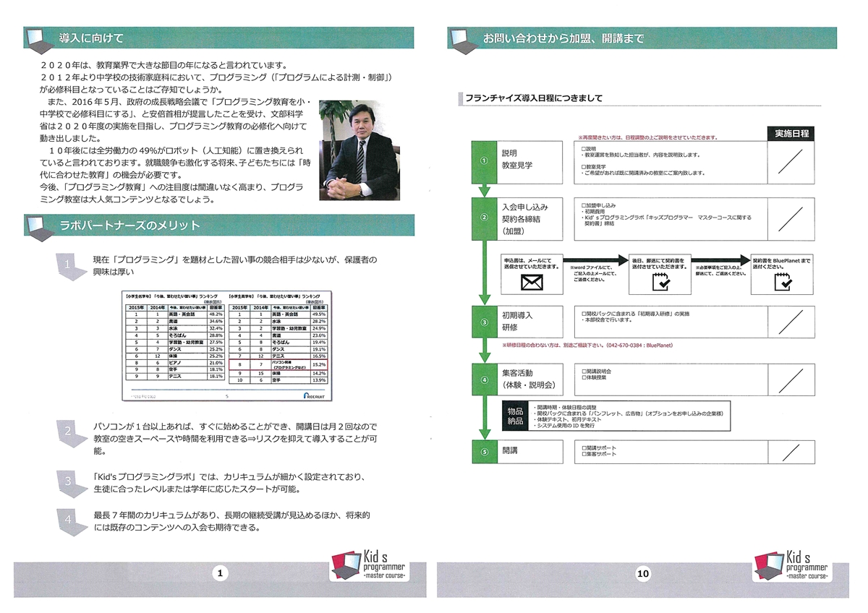This screenshot has height=613, width=868.
Task: Click Kid's programmer logo beside page number 1
Action: [370, 567]
